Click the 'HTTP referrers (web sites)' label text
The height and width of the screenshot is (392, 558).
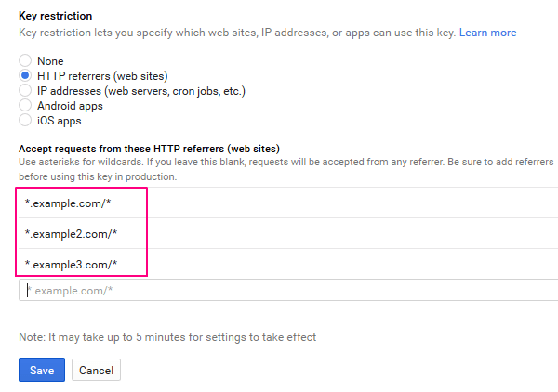tap(102, 76)
